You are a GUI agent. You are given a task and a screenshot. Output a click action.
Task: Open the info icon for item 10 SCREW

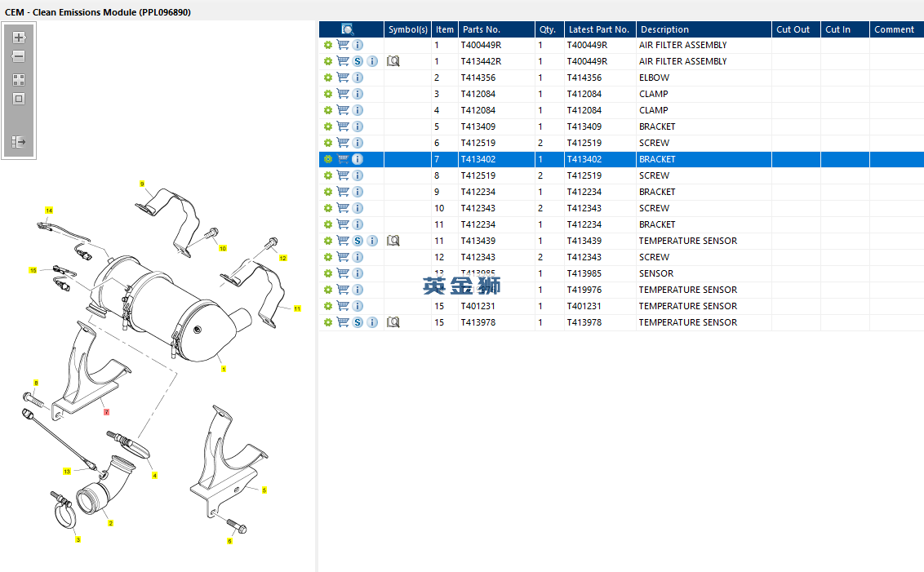358,208
